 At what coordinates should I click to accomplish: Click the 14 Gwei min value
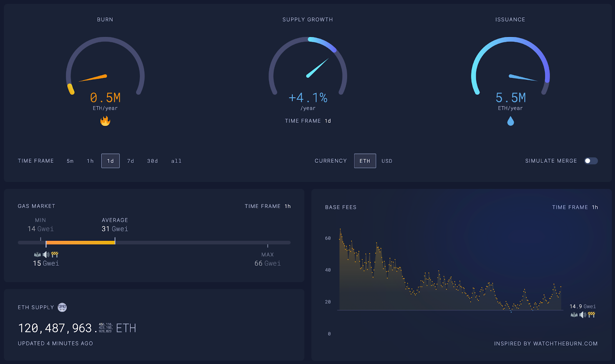[40, 229]
